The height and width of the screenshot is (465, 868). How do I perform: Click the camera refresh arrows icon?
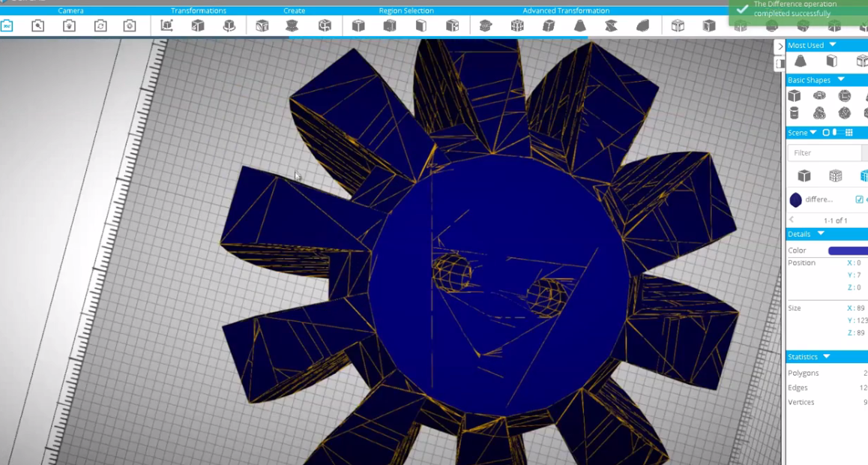tap(100, 25)
